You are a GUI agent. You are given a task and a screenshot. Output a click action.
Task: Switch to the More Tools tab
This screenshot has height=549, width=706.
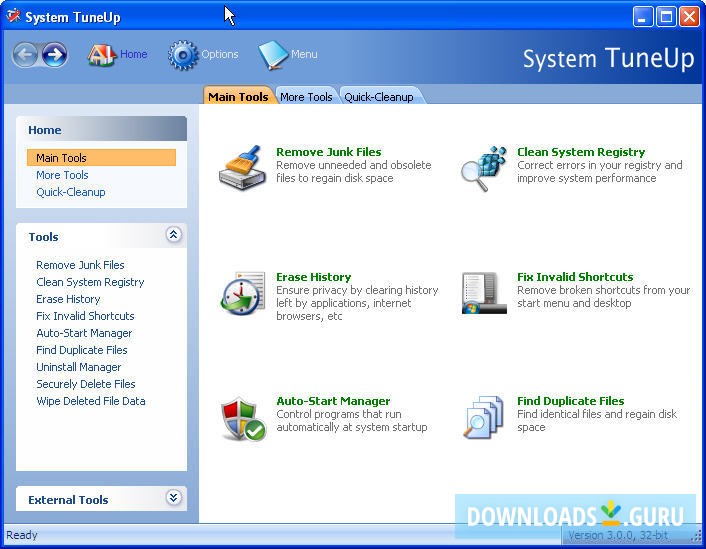pyautogui.click(x=306, y=96)
